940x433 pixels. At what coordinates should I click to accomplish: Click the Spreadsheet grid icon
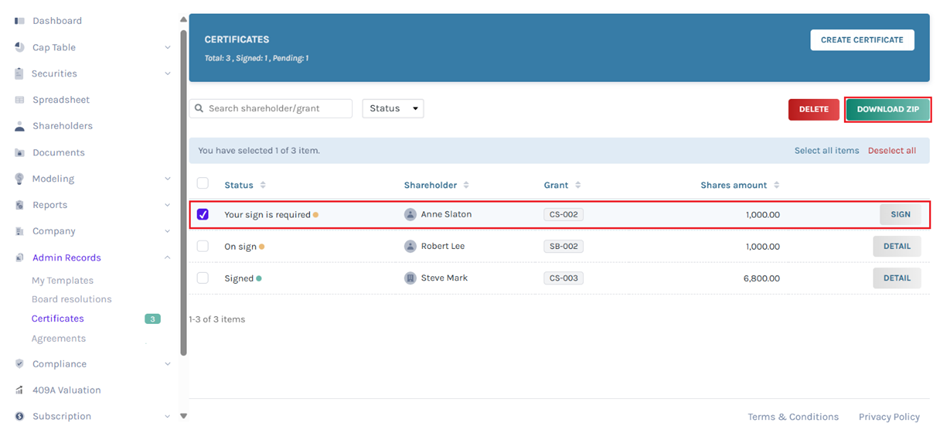[x=19, y=100]
